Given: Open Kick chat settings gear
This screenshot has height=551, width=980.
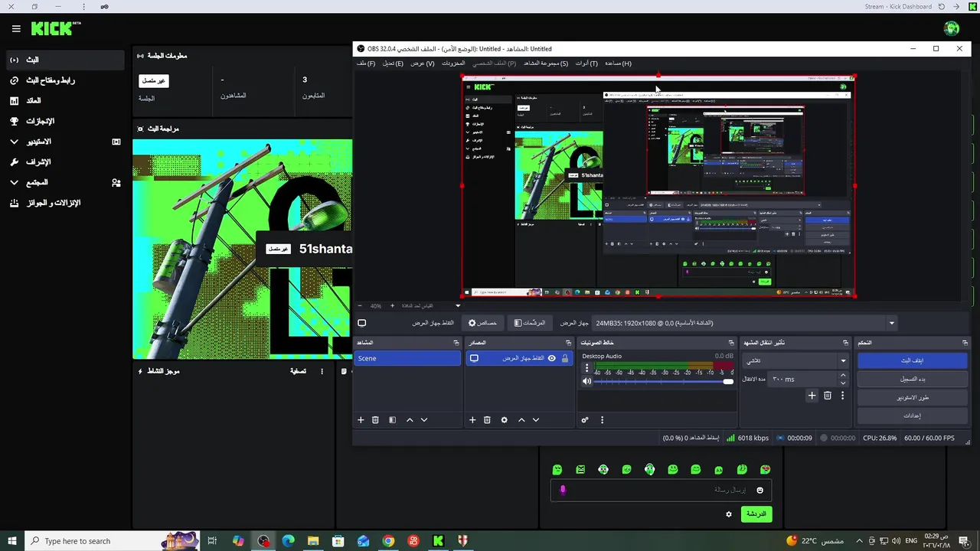Looking at the screenshot, I should tap(729, 514).
